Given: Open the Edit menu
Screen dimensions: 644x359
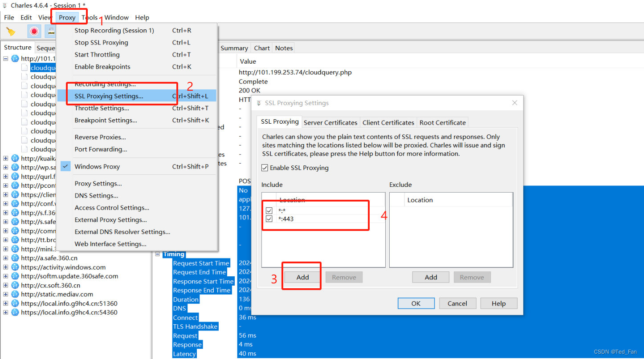Looking at the screenshot, I should (26, 17).
